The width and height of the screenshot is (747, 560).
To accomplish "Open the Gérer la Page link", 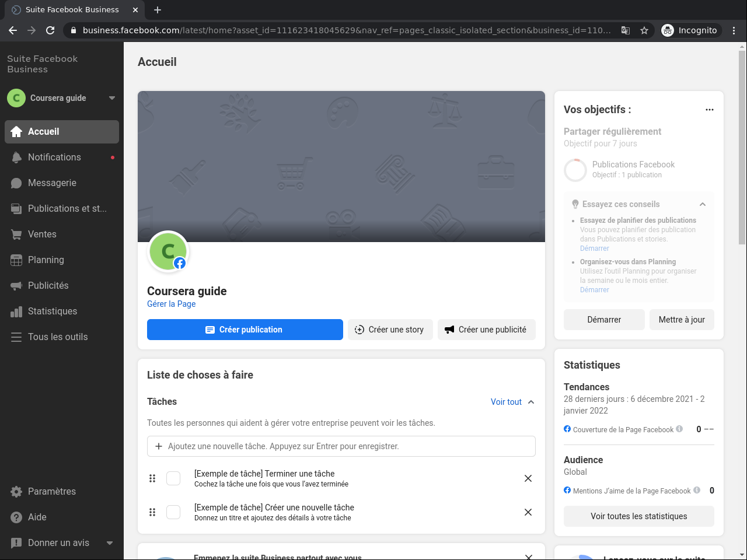I will click(x=172, y=304).
